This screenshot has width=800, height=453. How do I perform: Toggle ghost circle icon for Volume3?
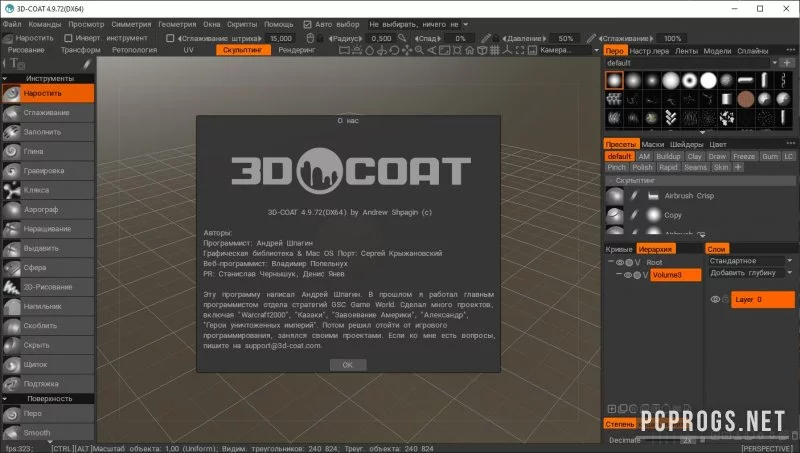tap(637, 275)
